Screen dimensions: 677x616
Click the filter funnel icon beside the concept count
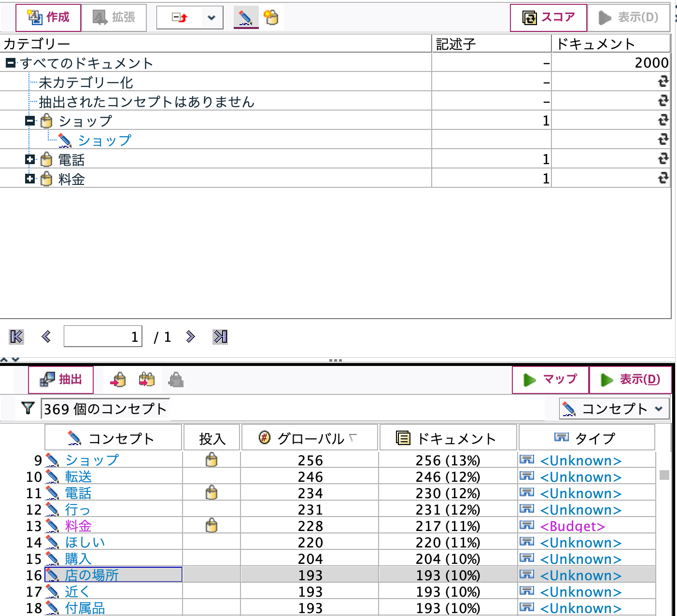click(x=28, y=408)
